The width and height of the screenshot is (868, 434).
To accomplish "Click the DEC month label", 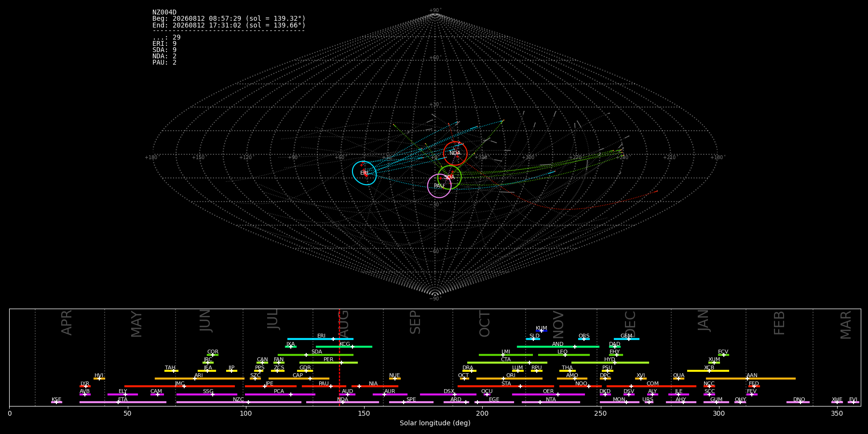I will (x=630, y=324).
